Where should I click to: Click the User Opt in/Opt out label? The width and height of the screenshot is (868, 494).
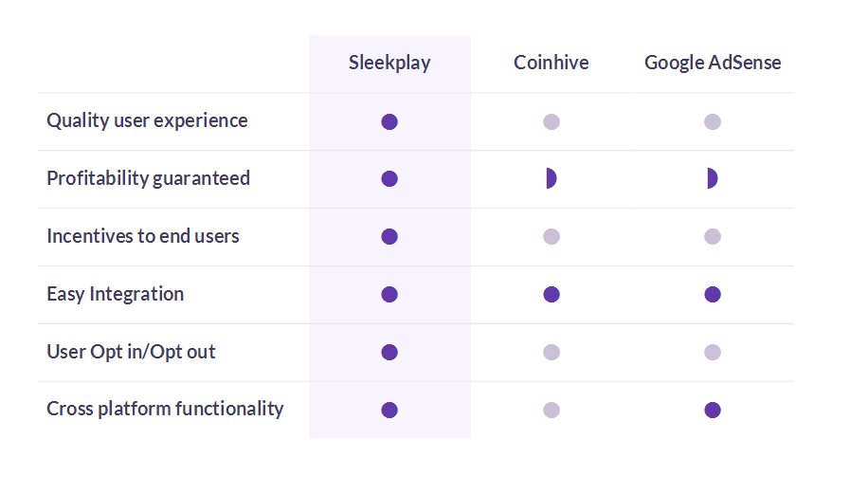(x=131, y=352)
